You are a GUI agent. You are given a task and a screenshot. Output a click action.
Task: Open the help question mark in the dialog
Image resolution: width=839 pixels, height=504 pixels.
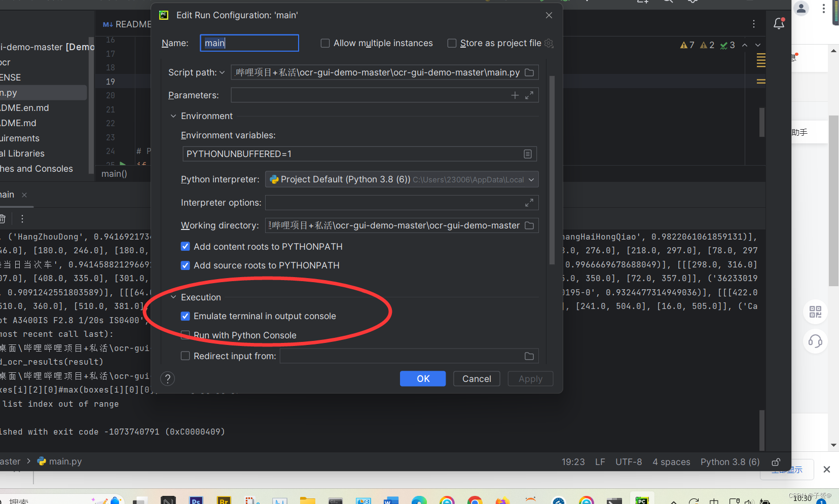coord(167,378)
